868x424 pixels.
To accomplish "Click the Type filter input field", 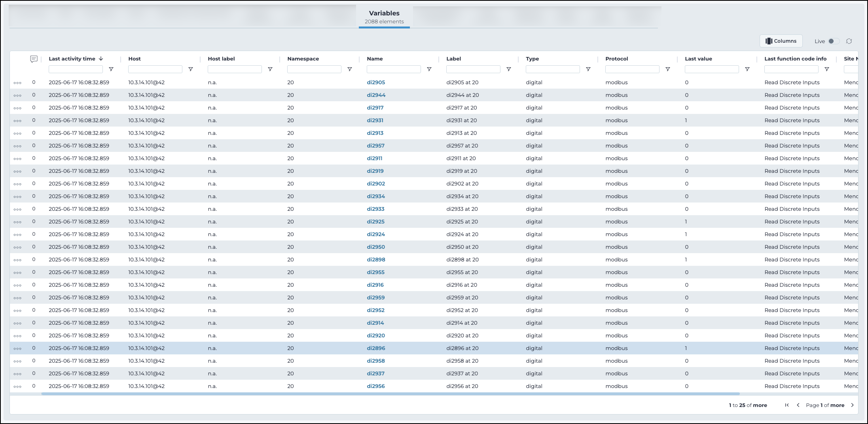I will tap(553, 69).
